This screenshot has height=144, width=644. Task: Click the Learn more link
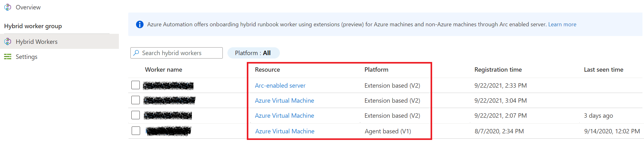point(562,24)
